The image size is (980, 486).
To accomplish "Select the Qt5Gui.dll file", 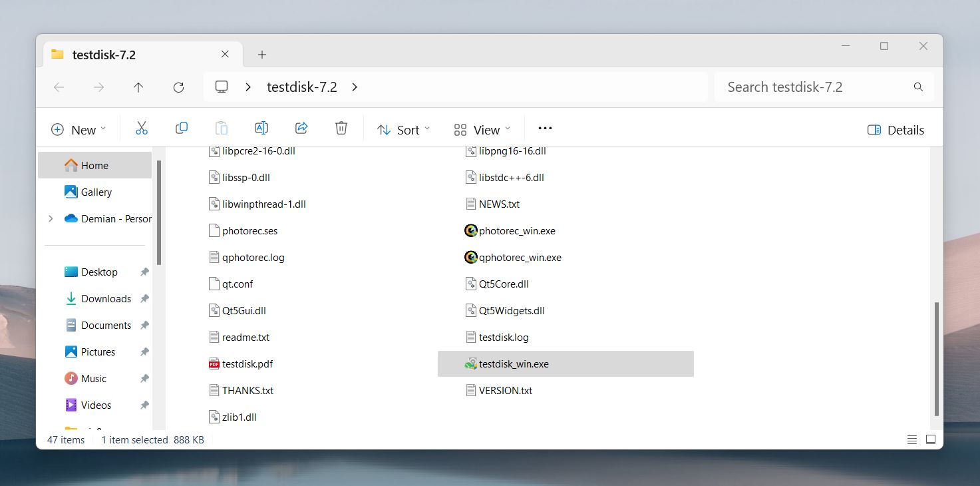I will pos(238,311).
